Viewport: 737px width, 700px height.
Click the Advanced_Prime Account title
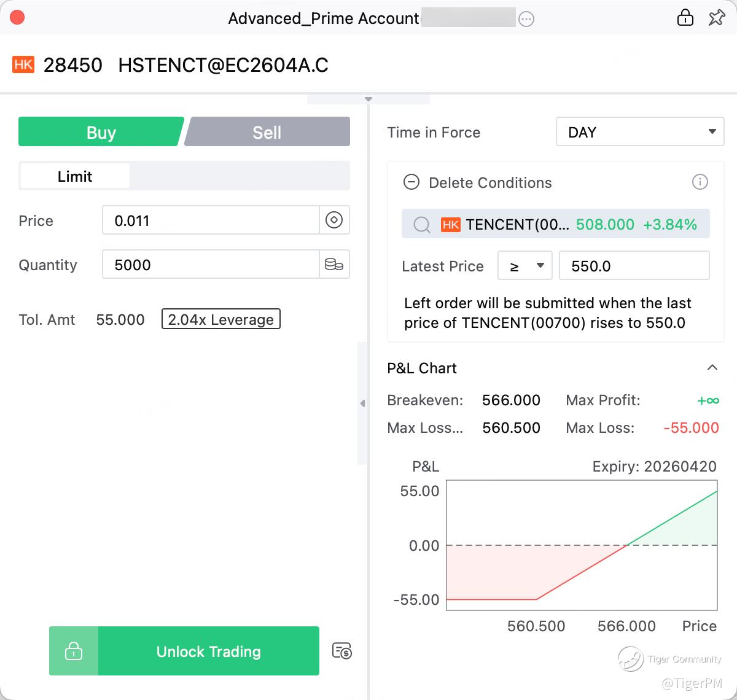[323, 18]
